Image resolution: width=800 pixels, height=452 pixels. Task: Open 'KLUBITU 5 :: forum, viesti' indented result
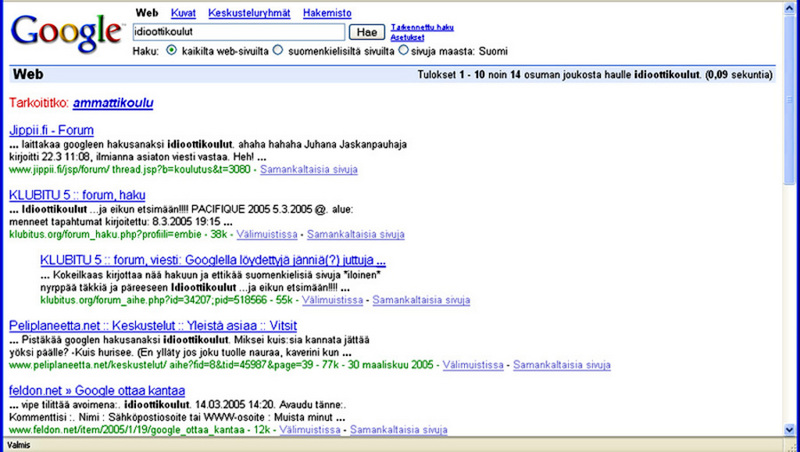coord(213,261)
